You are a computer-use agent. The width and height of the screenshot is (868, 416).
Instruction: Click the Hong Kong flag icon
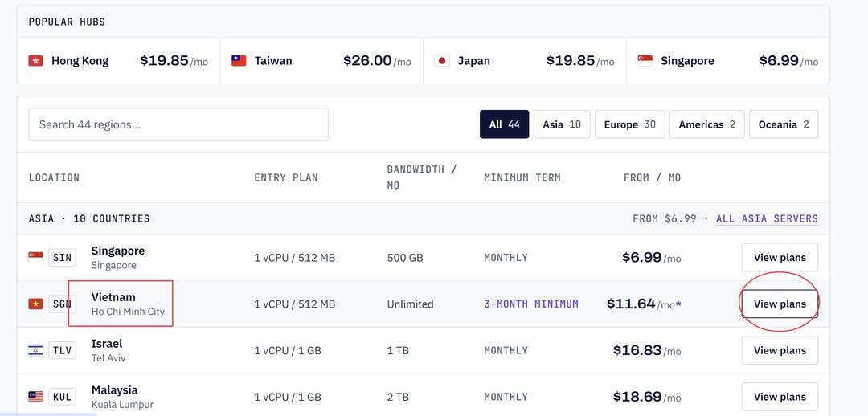pyautogui.click(x=35, y=61)
